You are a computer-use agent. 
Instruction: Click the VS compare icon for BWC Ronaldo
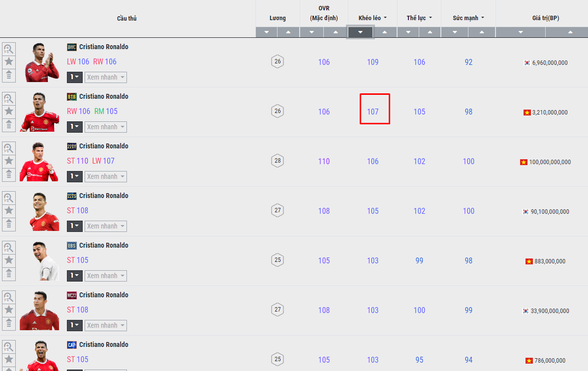pyautogui.click(x=9, y=49)
